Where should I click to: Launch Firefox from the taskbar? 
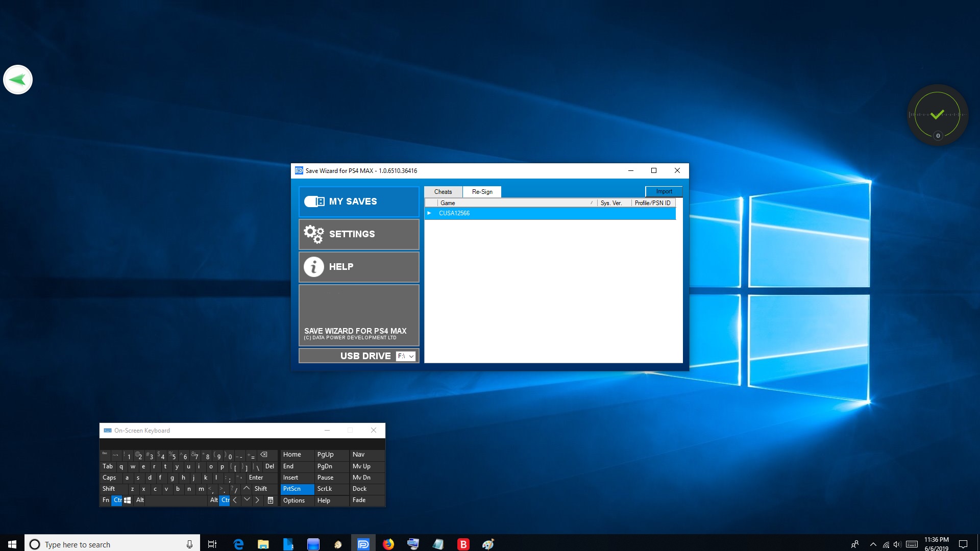tap(388, 544)
